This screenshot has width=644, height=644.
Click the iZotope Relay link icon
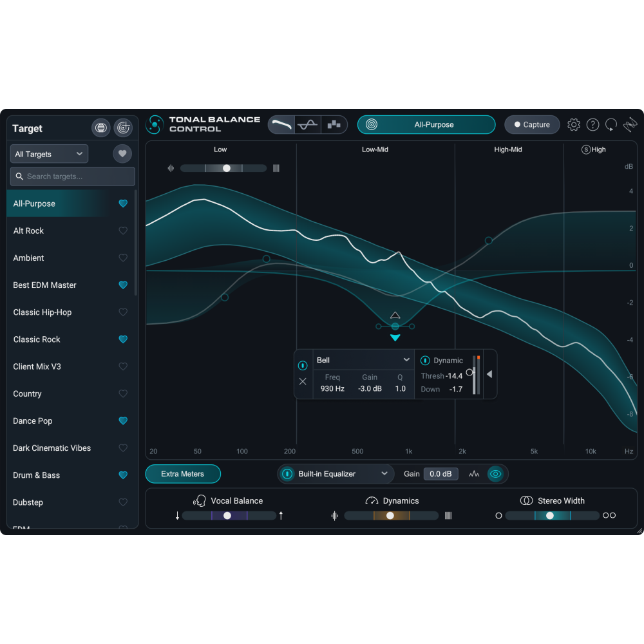(630, 125)
